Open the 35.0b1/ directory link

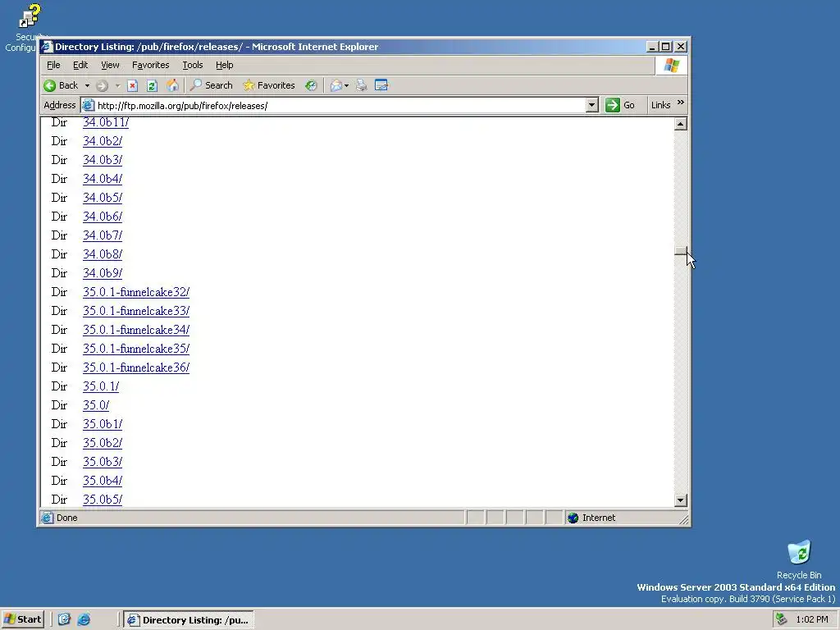(x=103, y=424)
